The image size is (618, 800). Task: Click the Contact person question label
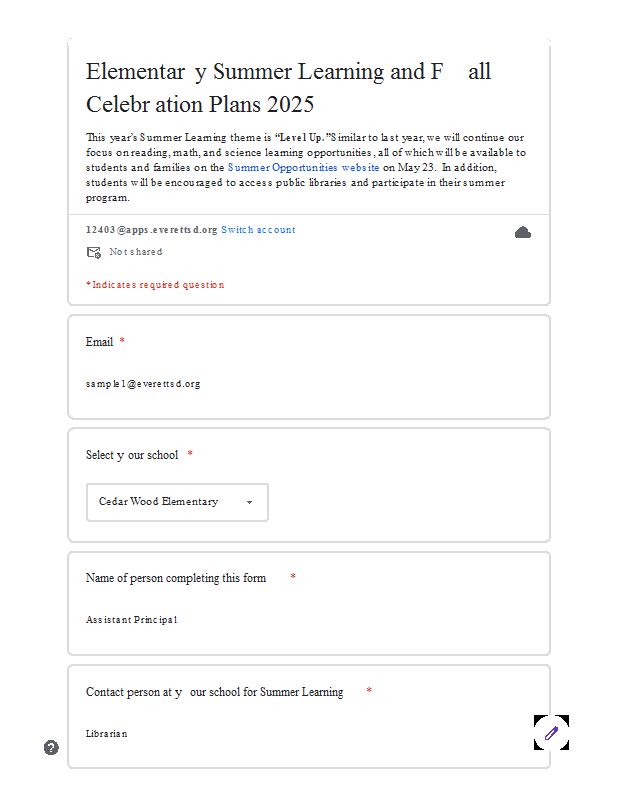[x=214, y=692]
